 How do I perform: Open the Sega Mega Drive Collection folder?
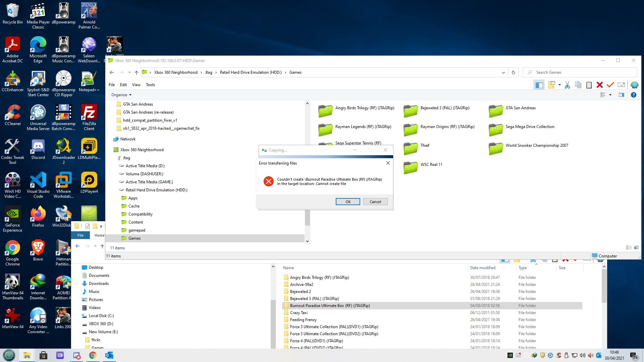521,129
